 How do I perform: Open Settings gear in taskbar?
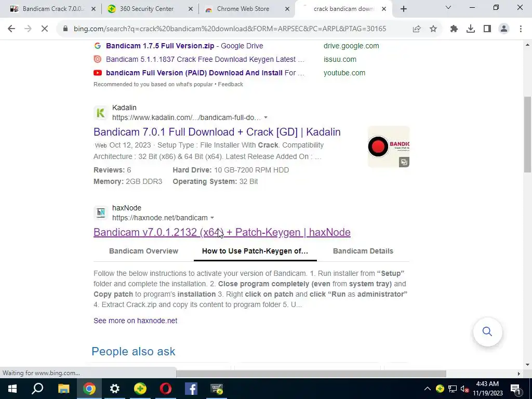[x=115, y=389]
